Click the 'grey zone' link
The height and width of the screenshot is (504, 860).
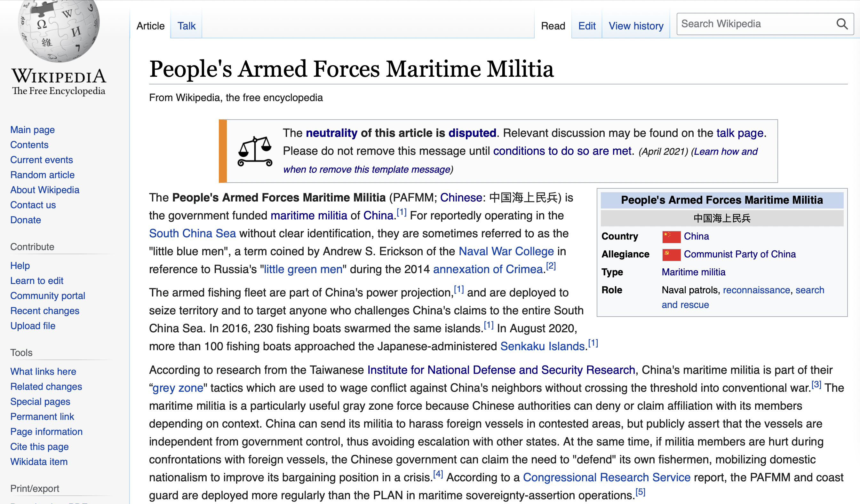click(178, 388)
